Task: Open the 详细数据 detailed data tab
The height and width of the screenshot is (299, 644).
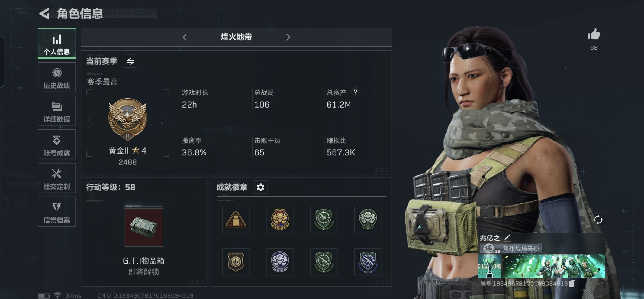Action: click(x=57, y=111)
